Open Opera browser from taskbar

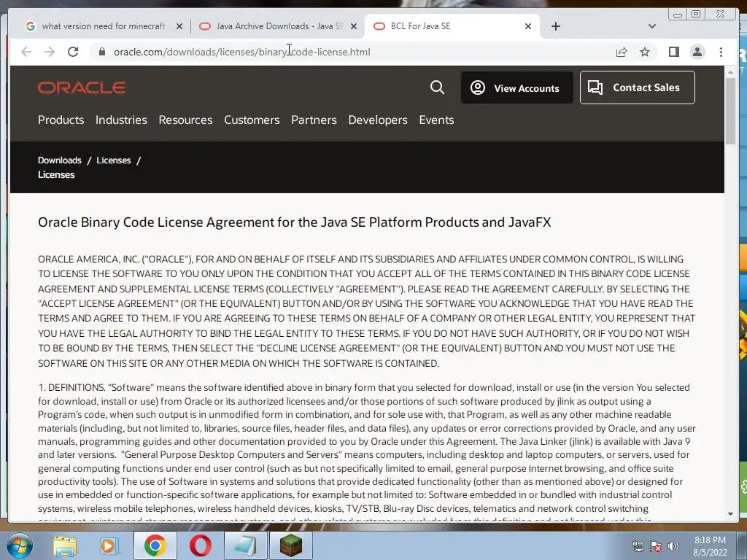[x=200, y=545]
